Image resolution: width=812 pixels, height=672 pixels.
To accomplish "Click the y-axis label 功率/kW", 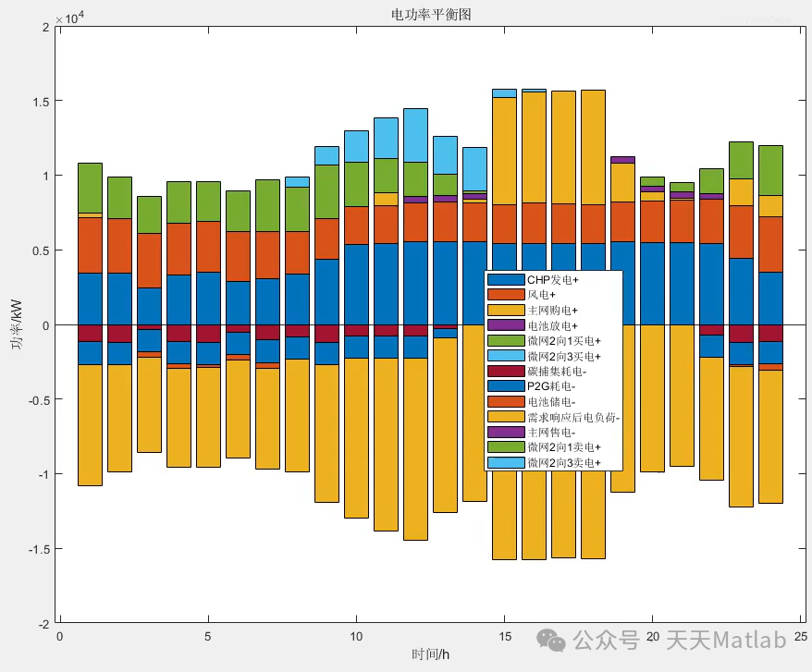I will click(17, 324).
